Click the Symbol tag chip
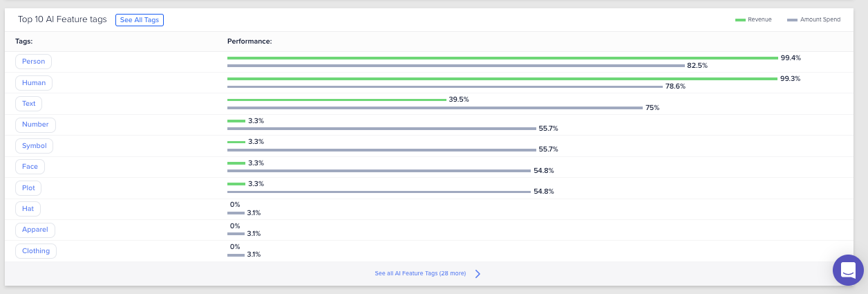The width and height of the screenshot is (868, 294). [35, 146]
